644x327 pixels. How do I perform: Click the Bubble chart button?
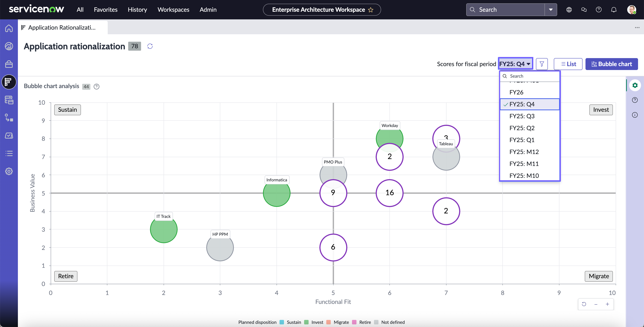(612, 64)
